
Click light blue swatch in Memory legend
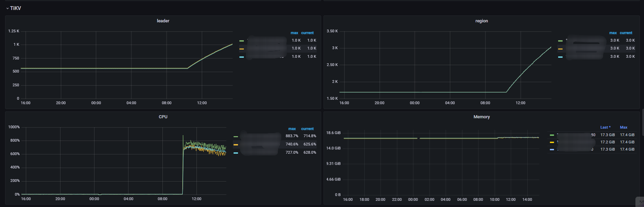552,149
